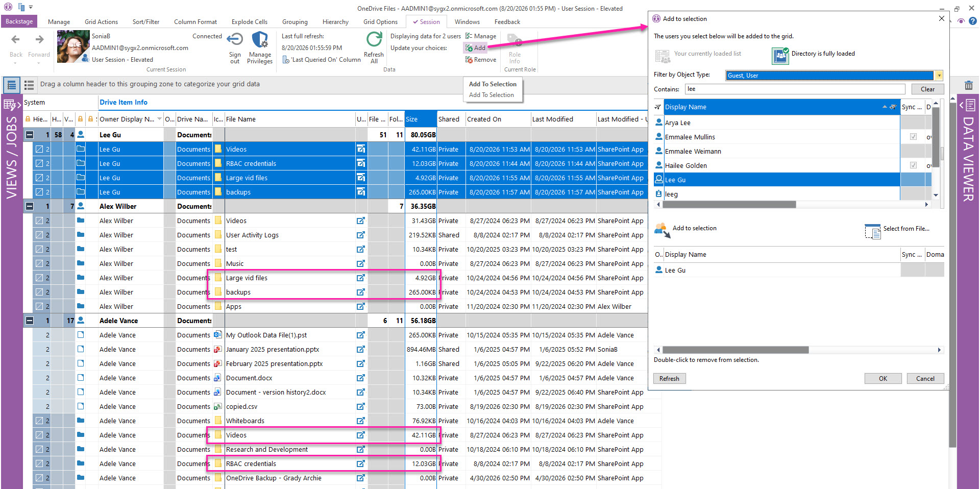
Task: Open Owner Display Name column filter dropdown
Action: pyautogui.click(x=159, y=119)
